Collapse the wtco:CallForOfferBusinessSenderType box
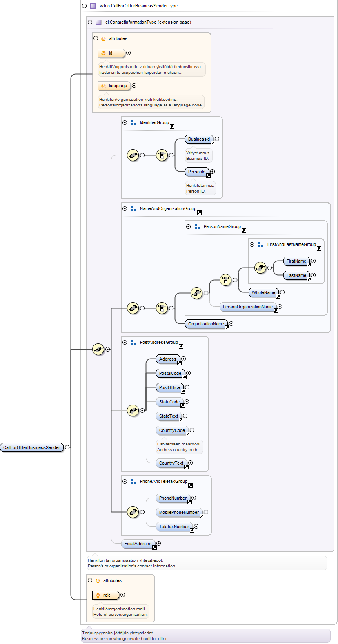 click(84, 6)
